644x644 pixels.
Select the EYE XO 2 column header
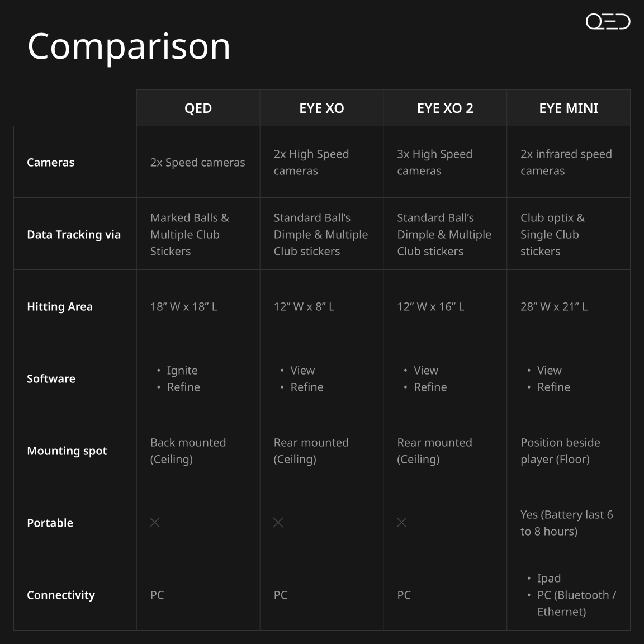[x=445, y=108]
